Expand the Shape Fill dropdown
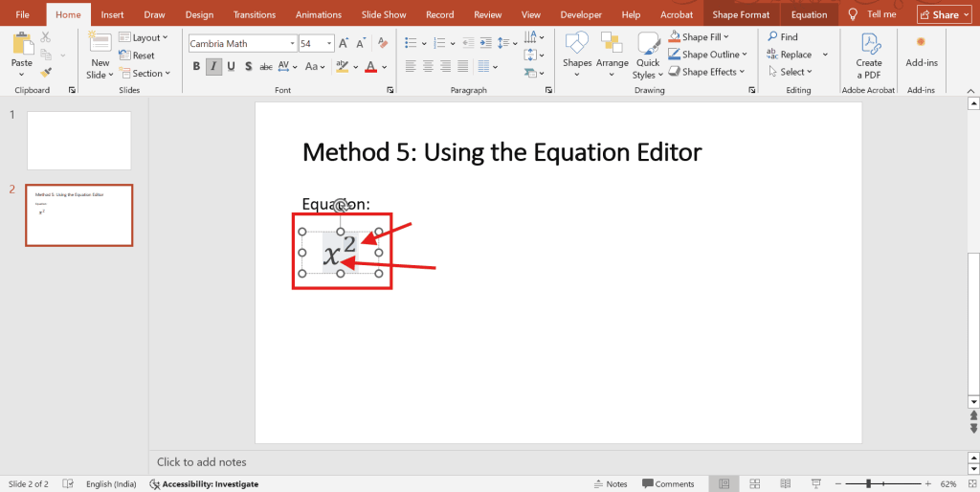This screenshot has width=980, height=492. [726, 37]
